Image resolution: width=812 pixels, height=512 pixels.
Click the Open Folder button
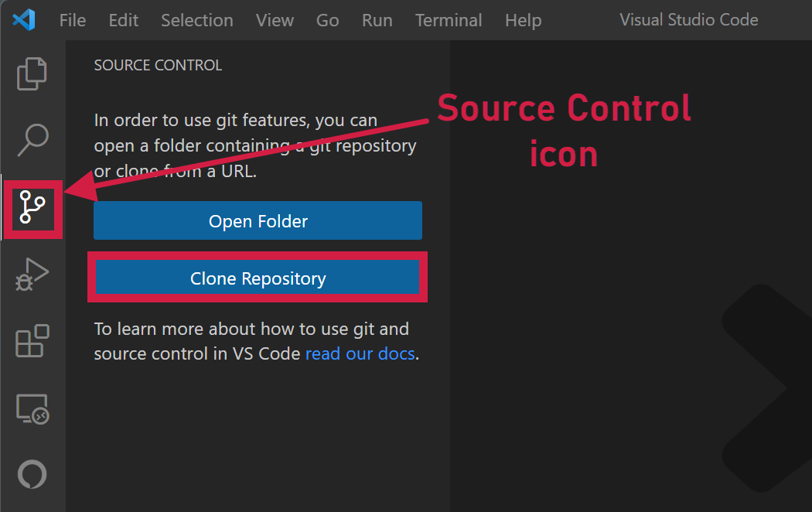point(258,220)
